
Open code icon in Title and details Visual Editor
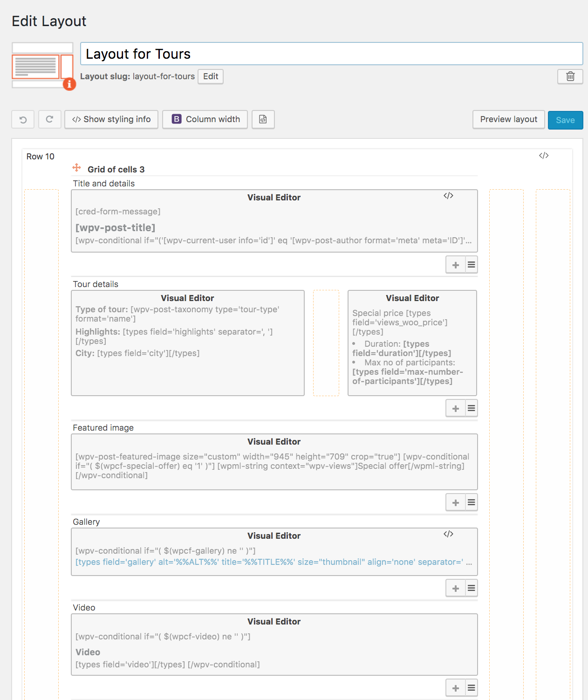(448, 196)
